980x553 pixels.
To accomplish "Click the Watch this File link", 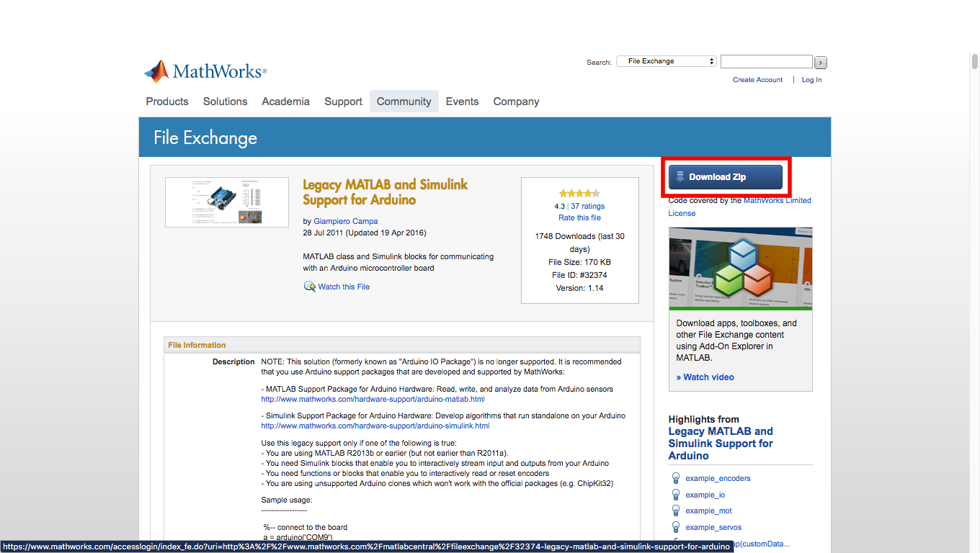I will (x=344, y=287).
